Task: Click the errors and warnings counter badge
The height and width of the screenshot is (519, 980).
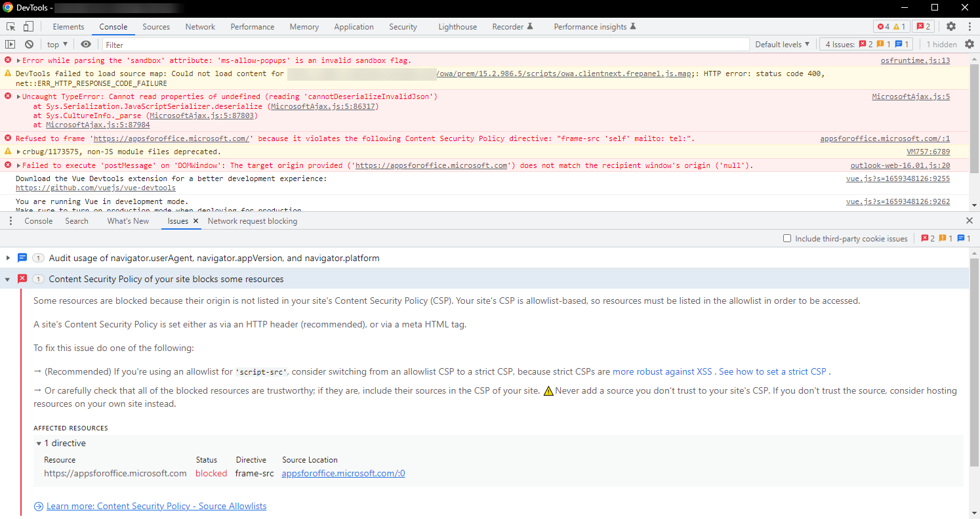Action: point(891,27)
